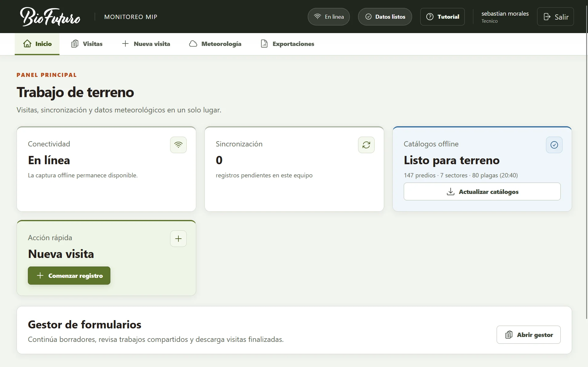Click Actualizar catálogos button

click(x=482, y=192)
